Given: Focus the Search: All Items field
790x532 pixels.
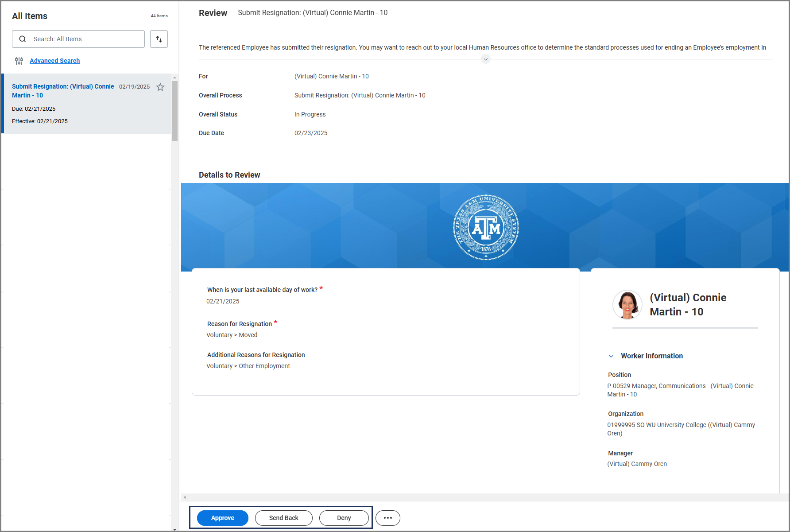Looking at the screenshot, I should (86, 39).
